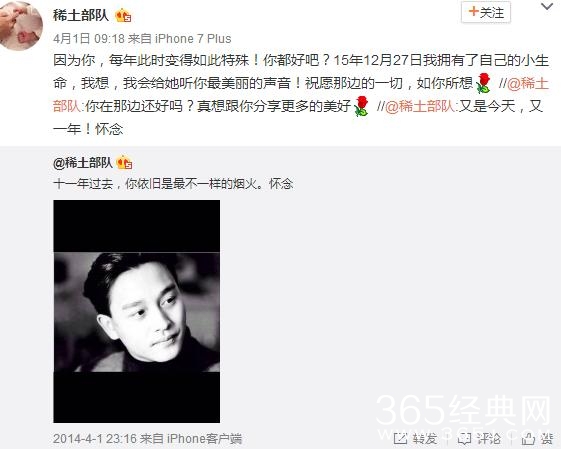Enlarge the black-and-white portrait photo
The width and height of the screenshot is (561, 449).
(137, 311)
